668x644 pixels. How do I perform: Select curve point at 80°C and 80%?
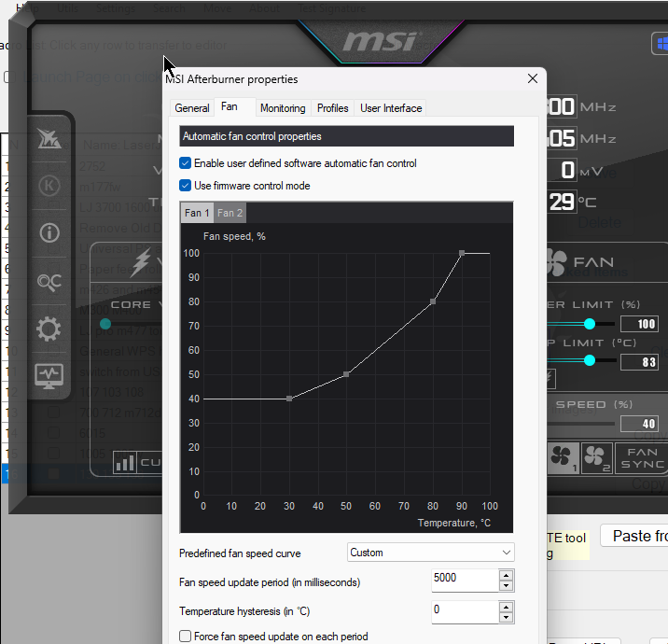[433, 301]
